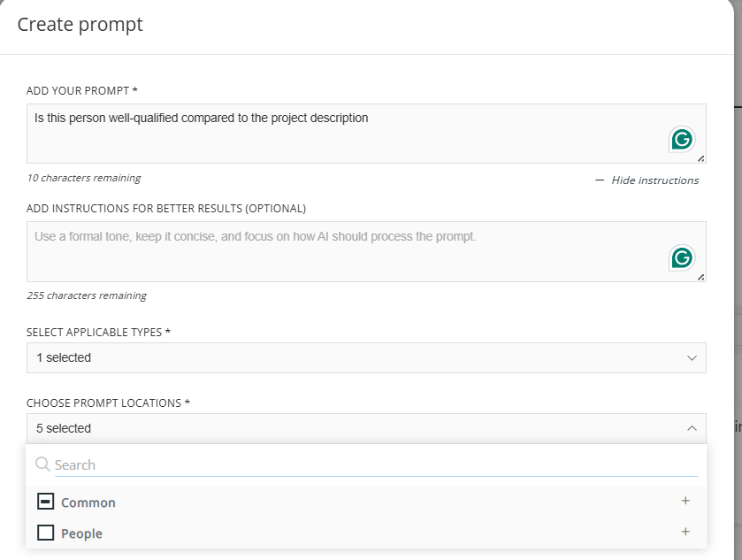Click the Grammarly icon in the instructions field
This screenshot has height=560, width=742.
pos(681,257)
